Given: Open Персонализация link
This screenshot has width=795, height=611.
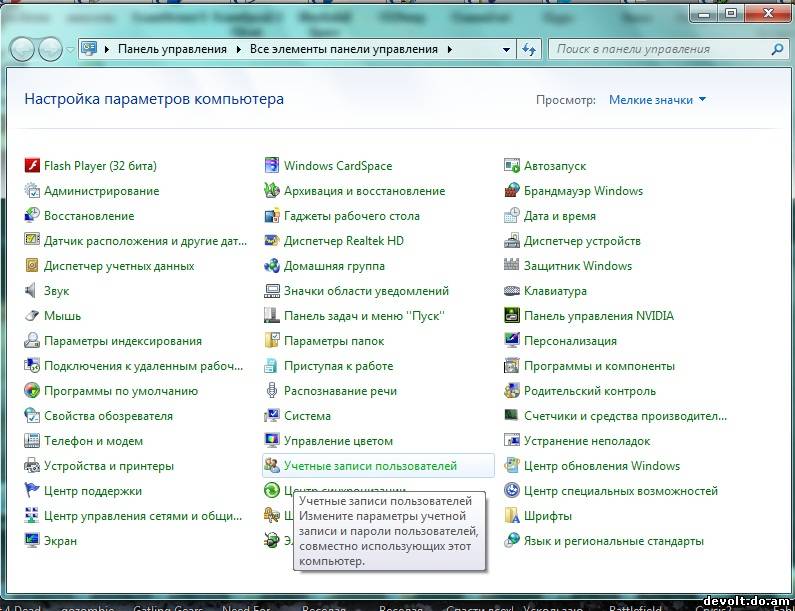Looking at the screenshot, I should 570,341.
